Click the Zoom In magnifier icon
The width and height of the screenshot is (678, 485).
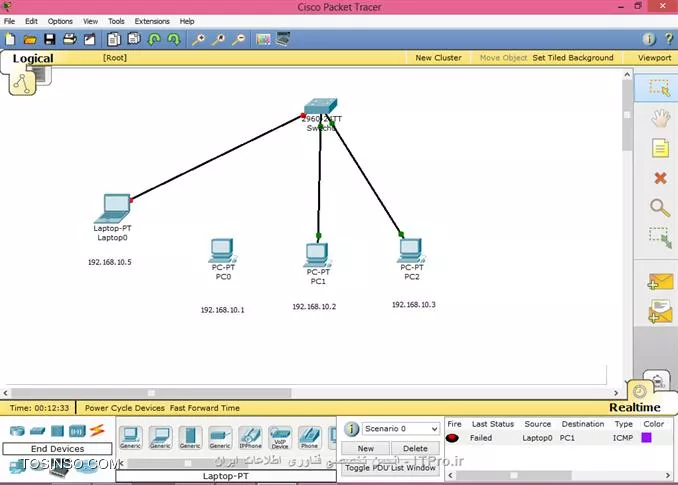click(199, 40)
